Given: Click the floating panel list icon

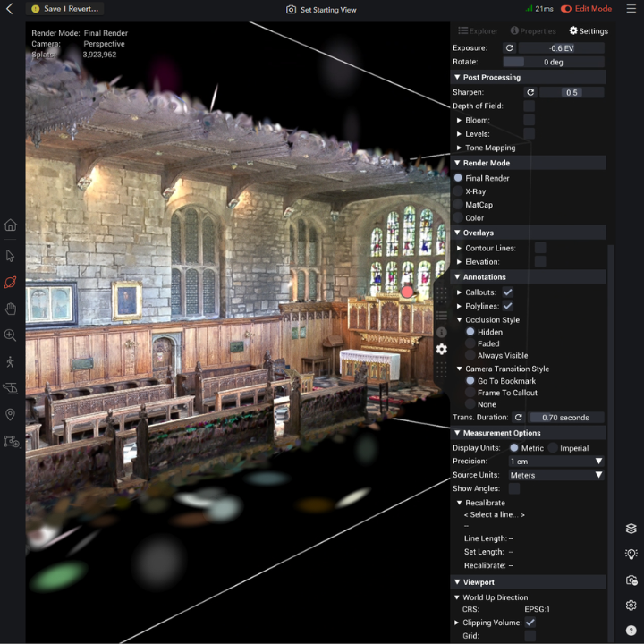Looking at the screenshot, I should (x=442, y=316).
